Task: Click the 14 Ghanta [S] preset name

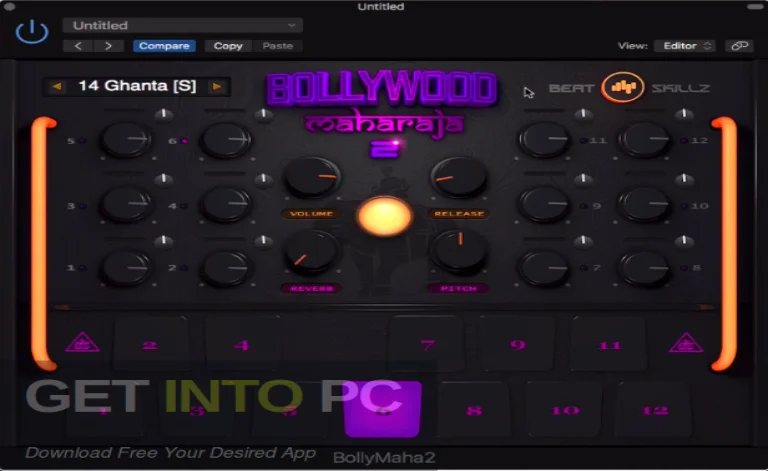Action: [137, 86]
